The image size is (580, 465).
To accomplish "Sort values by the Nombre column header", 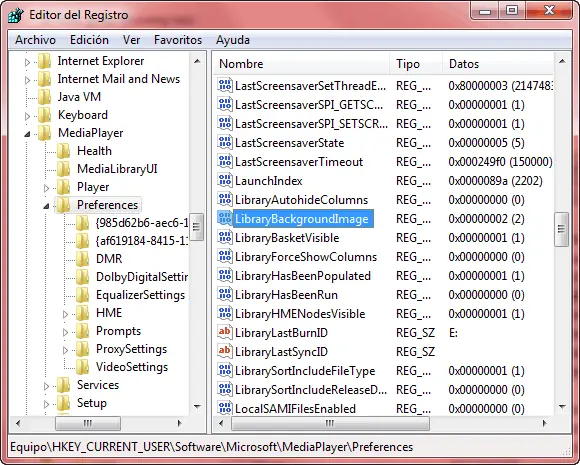I will click(301, 64).
